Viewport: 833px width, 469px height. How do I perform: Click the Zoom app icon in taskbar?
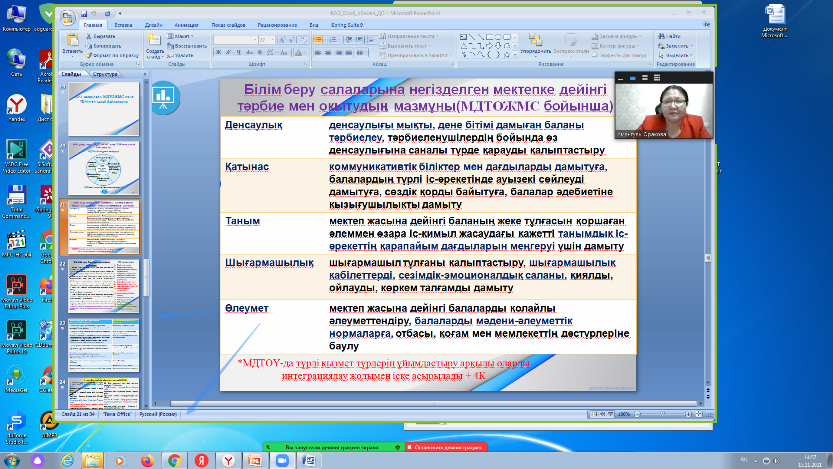pos(283,459)
